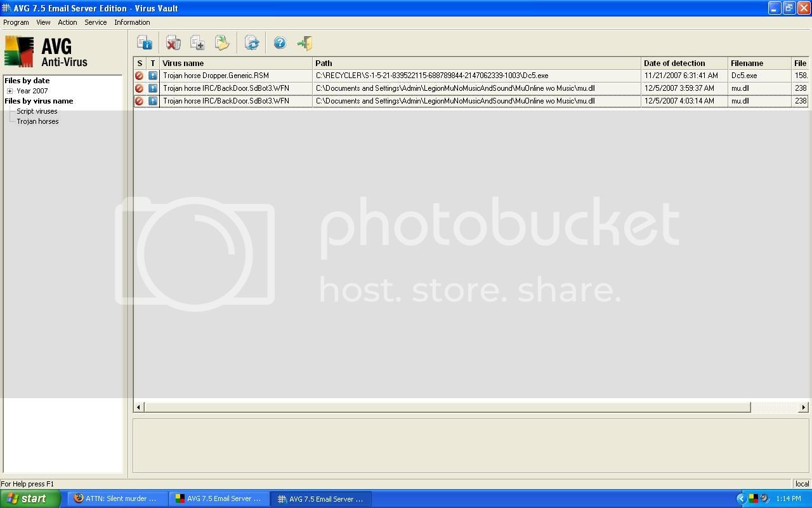Click the 11/21/2007 6:31:41 AM detection date
Screen dimensions: 812x508
(681, 76)
